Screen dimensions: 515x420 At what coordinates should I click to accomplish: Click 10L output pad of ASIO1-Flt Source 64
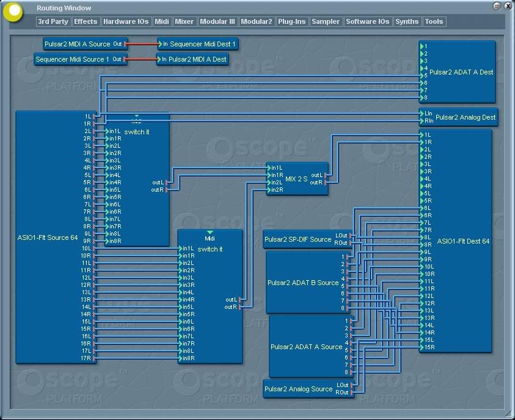[x=95, y=248]
